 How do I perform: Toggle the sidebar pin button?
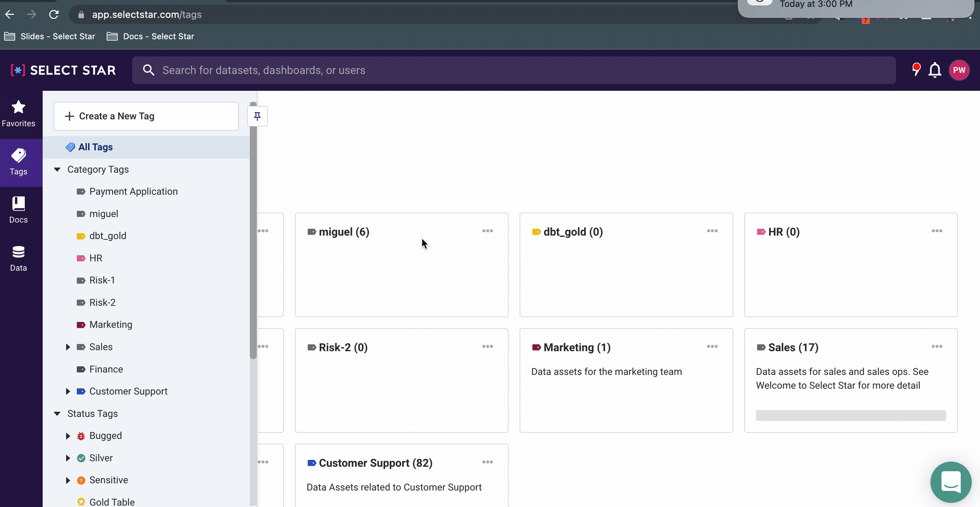[x=257, y=116]
